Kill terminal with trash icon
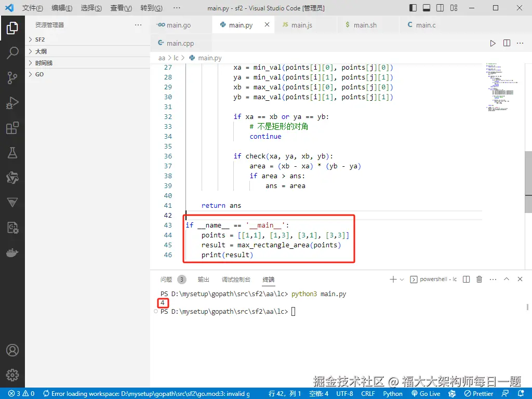Screen dimensions: 532x399 (479, 279)
